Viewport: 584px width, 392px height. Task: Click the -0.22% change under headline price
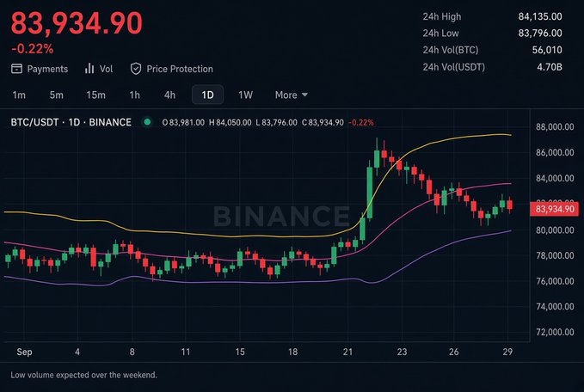tap(33, 49)
